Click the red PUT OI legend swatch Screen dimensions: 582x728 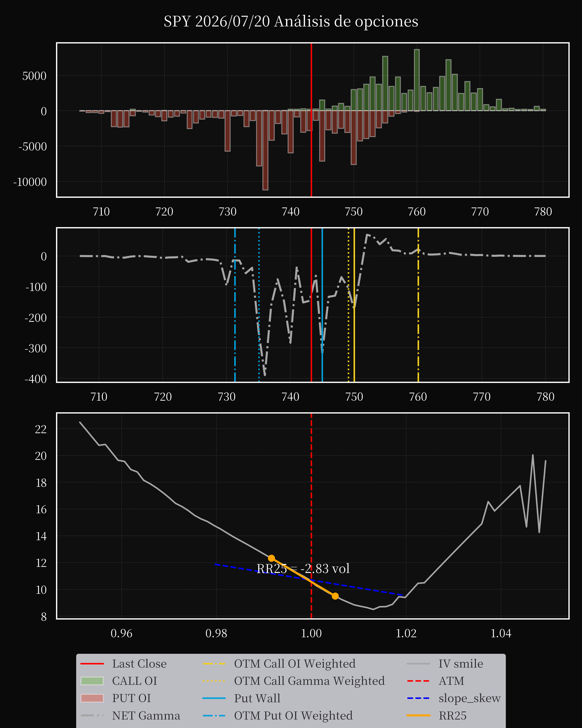[92, 698]
